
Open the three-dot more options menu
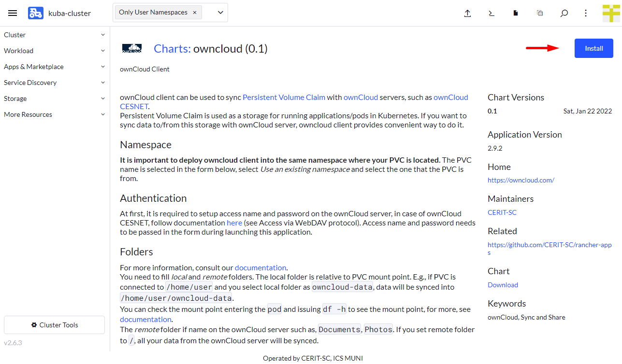pos(586,13)
